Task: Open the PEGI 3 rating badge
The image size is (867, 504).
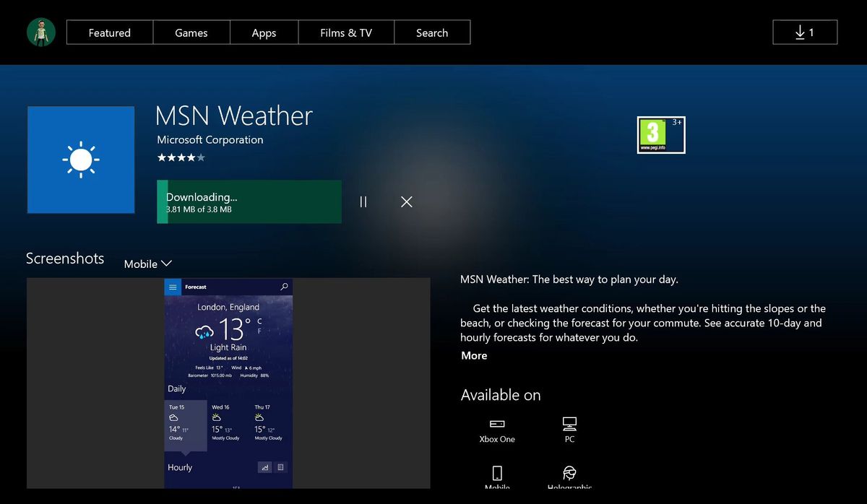Action: [x=661, y=135]
